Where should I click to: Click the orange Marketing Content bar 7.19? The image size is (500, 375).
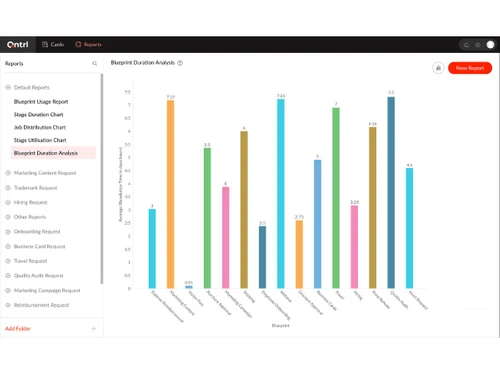[x=170, y=194]
